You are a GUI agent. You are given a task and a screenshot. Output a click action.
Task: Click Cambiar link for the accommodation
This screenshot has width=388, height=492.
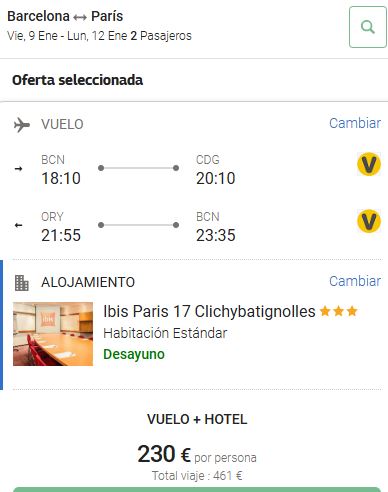(x=355, y=281)
